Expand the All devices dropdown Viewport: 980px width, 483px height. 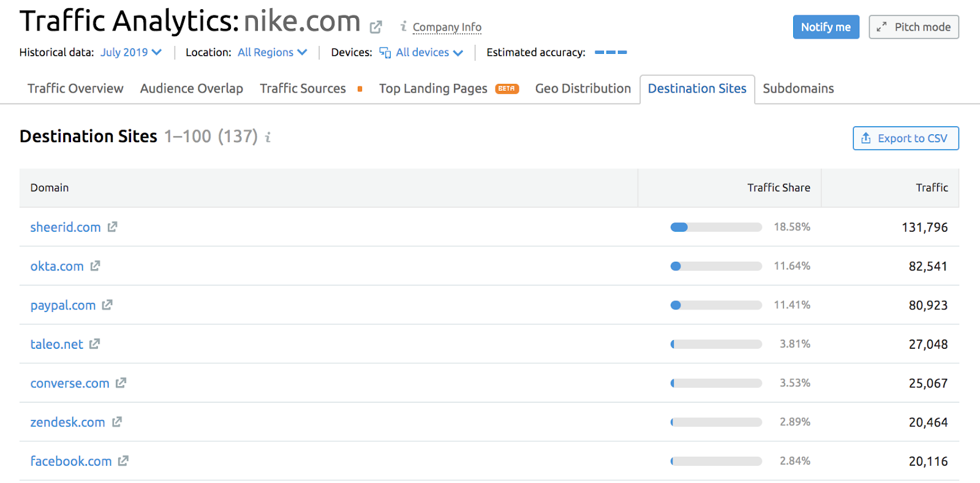pos(421,52)
